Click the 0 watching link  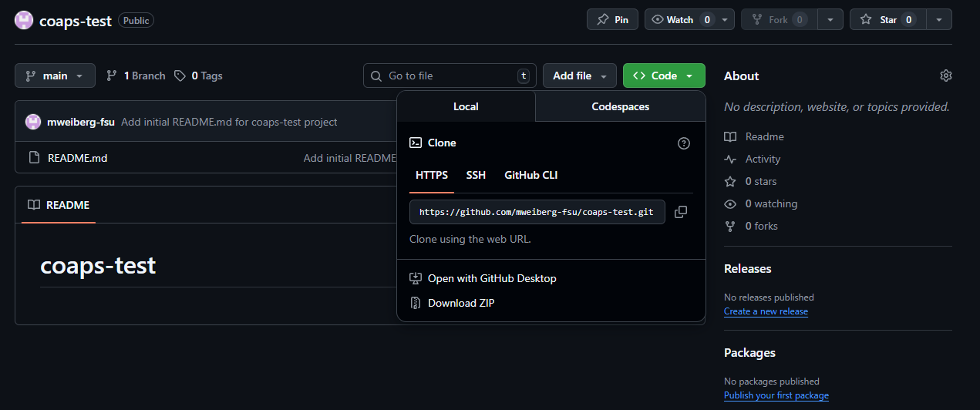(761, 203)
